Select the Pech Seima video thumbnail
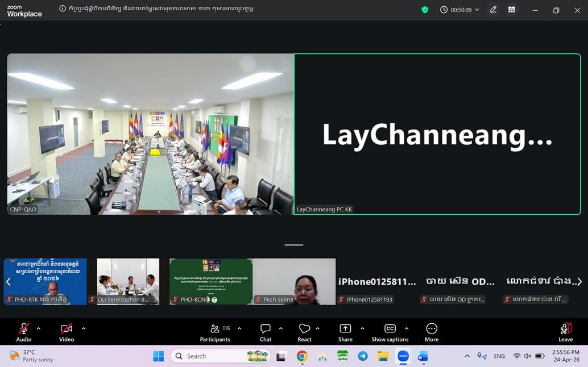Viewport: 588px width, 367px height. [294, 282]
